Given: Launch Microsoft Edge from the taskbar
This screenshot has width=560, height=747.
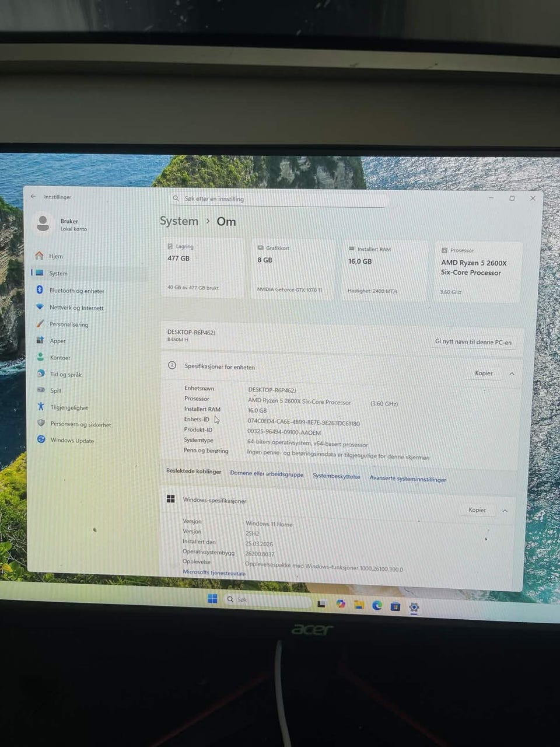Looking at the screenshot, I should [x=377, y=606].
